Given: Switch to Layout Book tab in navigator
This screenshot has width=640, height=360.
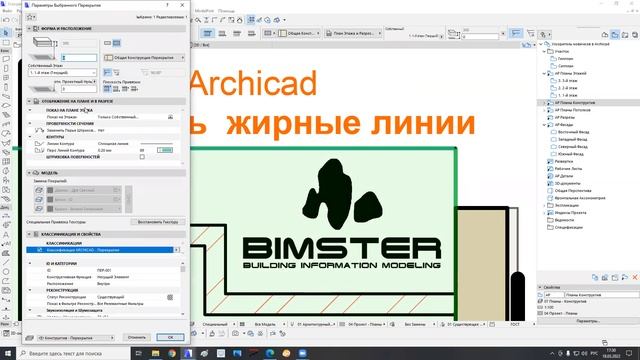Looking at the screenshot, I should coord(625,35).
